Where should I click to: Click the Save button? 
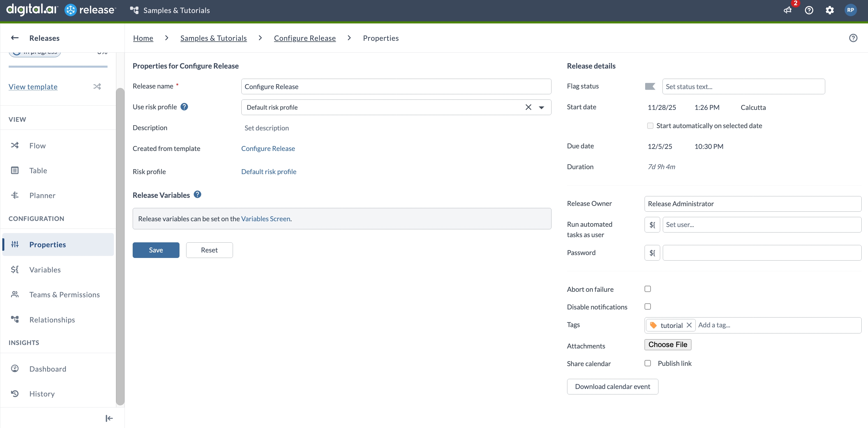[x=156, y=250]
